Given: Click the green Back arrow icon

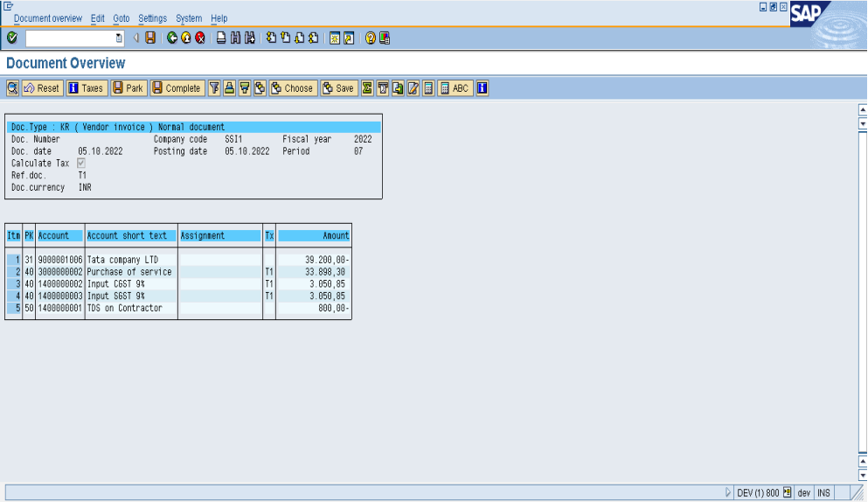Looking at the screenshot, I should [x=172, y=38].
